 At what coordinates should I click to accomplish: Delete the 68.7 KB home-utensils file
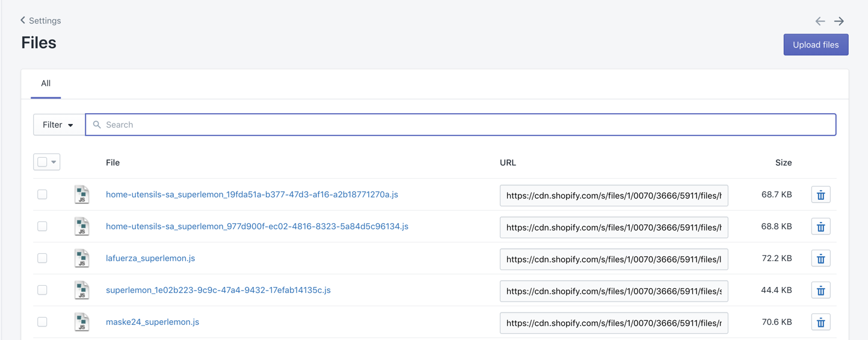(820, 195)
